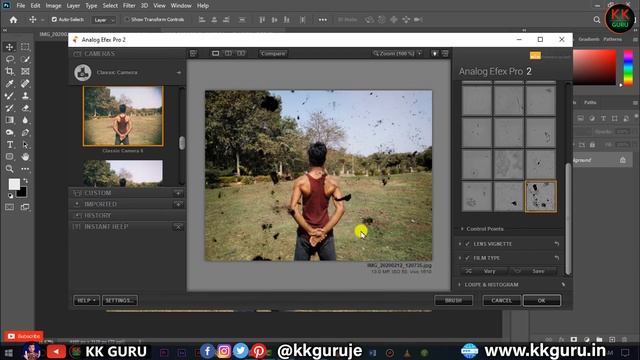The height and width of the screenshot is (360, 640).
Task: Click the split preview view icon in Analog Efex
Action: [228, 53]
